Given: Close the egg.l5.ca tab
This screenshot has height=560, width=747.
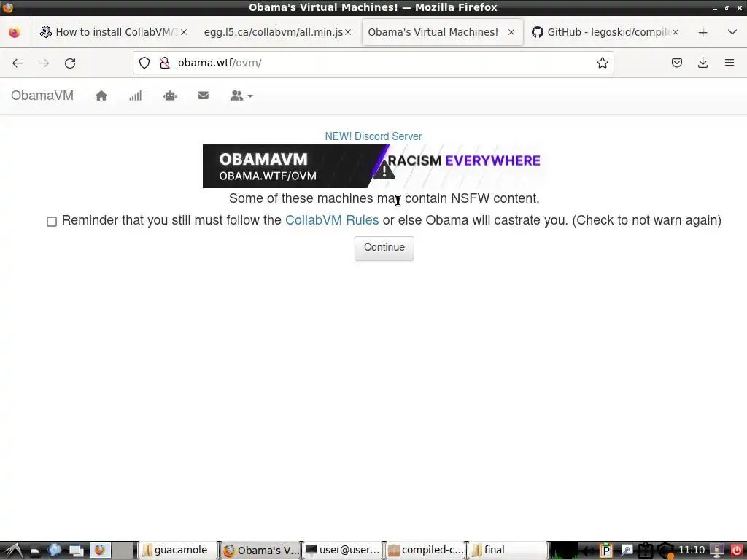Looking at the screenshot, I should 348,32.
